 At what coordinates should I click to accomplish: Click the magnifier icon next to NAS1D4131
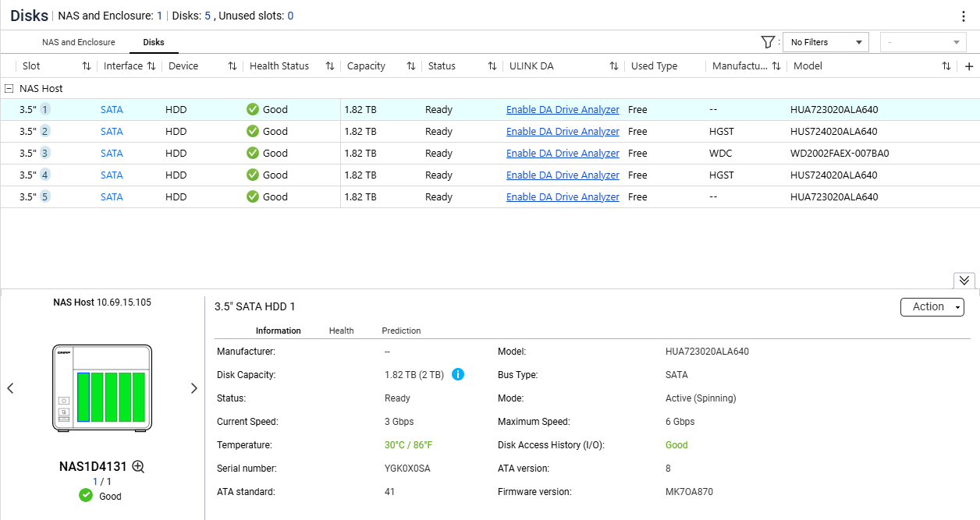click(138, 467)
